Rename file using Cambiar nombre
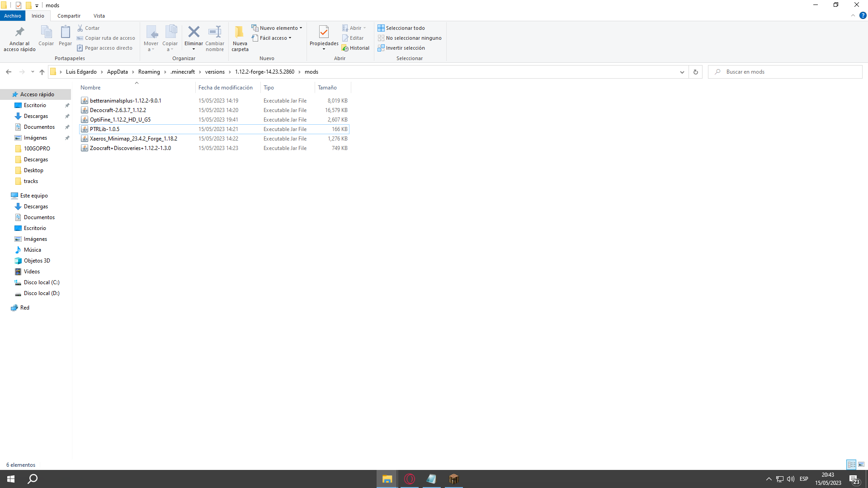 pos(215,38)
